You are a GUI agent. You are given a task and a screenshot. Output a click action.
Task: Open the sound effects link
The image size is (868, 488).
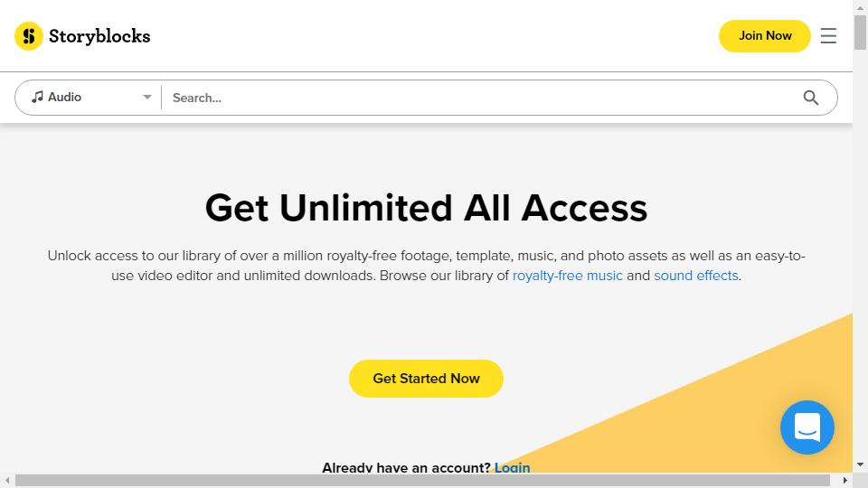[x=696, y=276]
